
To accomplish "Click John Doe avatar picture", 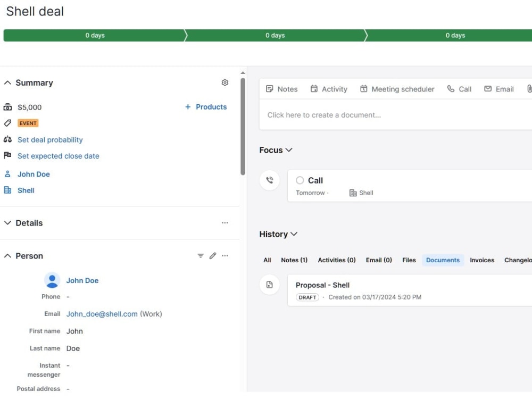I will click(52, 280).
